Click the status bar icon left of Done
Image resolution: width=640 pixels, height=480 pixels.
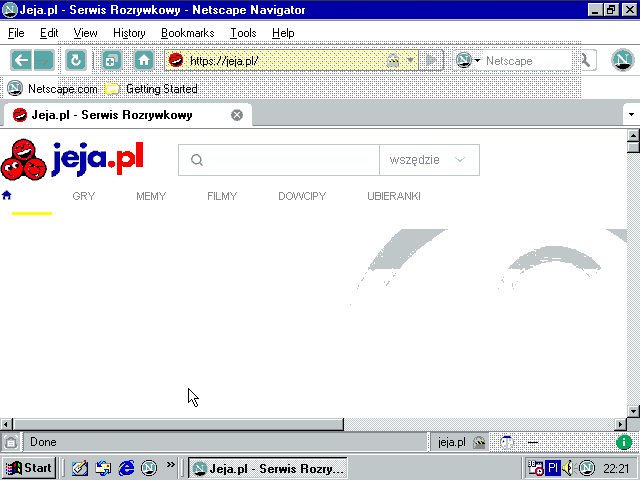coord(11,442)
